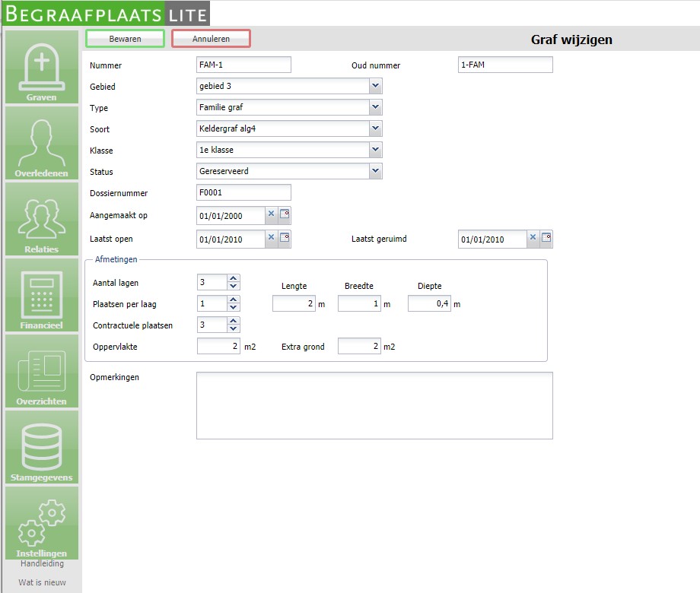Clear the Aangemaakt op date
Screen dimensions: 700x593
(271, 214)
